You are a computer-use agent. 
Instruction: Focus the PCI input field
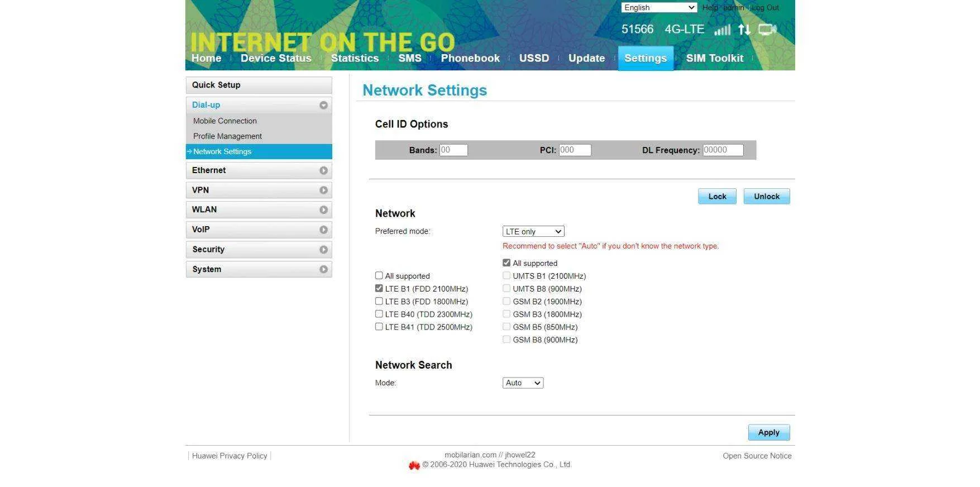point(575,150)
